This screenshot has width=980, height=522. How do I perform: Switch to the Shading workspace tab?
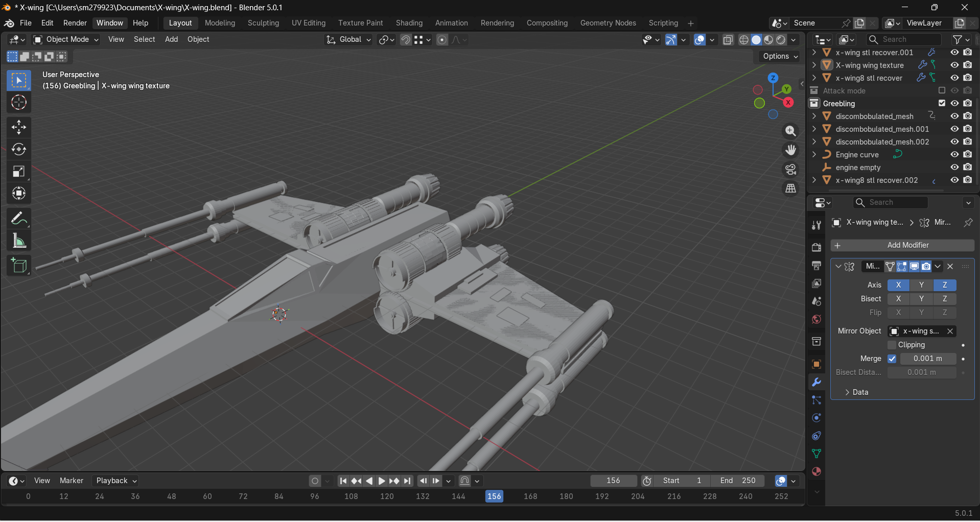click(x=409, y=23)
